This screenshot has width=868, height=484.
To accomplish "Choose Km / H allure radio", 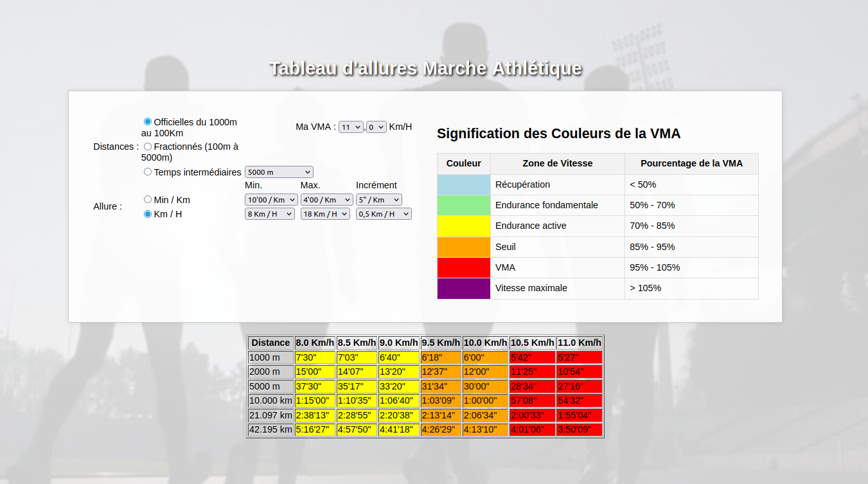I will (x=148, y=214).
